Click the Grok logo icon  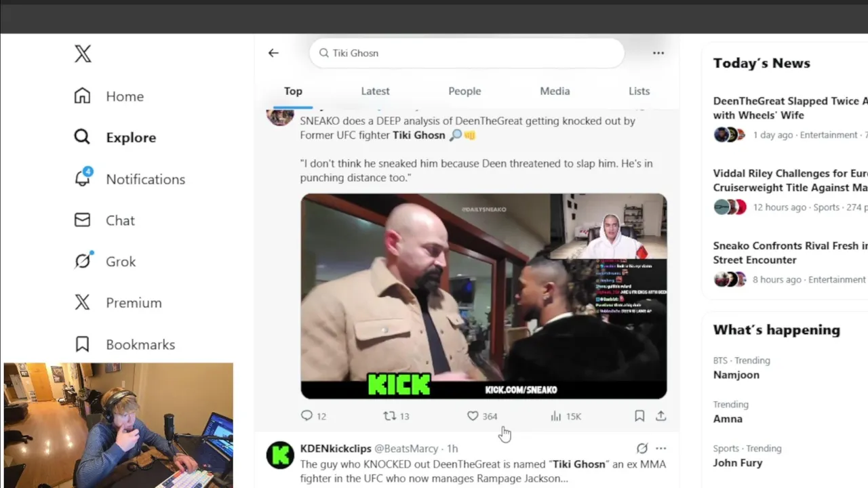pos(83,260)
